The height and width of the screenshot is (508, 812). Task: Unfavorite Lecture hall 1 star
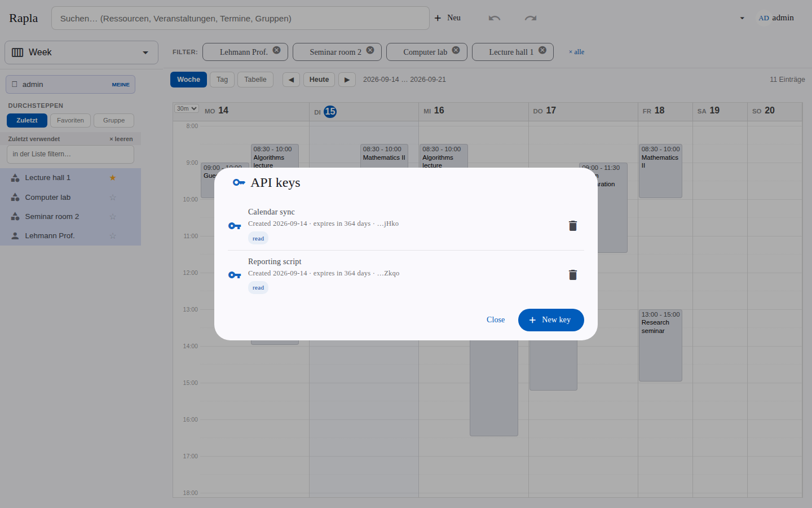click(x=112, y=178)
